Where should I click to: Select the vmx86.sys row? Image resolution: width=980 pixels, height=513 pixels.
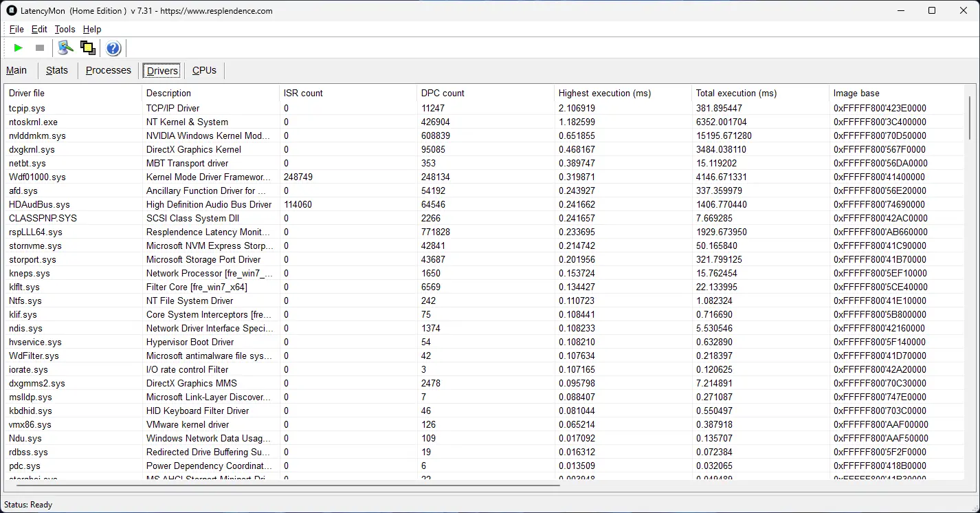485,424
